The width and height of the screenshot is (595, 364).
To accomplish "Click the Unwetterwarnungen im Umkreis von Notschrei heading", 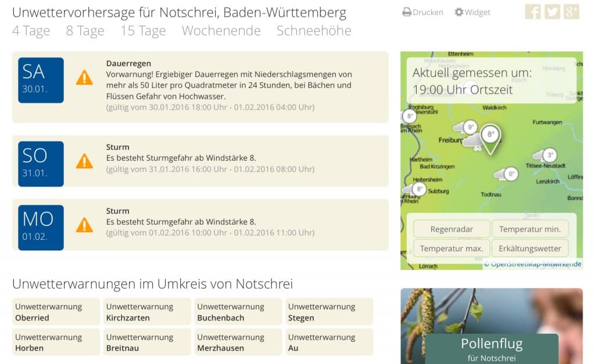I will click(153, 284).
